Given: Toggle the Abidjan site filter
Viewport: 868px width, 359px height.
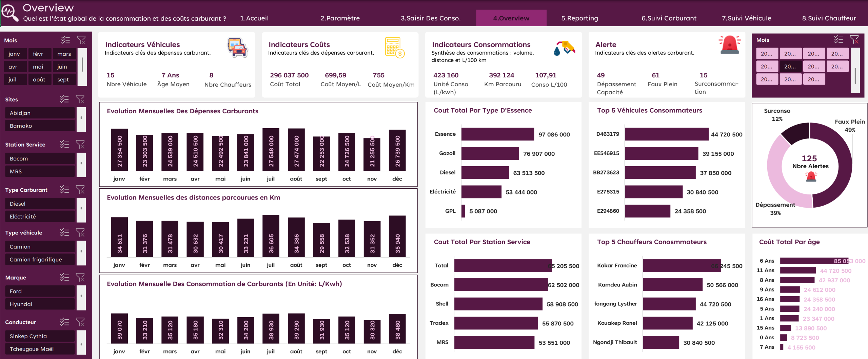Looking at the screenshot, I should point(40,113).
